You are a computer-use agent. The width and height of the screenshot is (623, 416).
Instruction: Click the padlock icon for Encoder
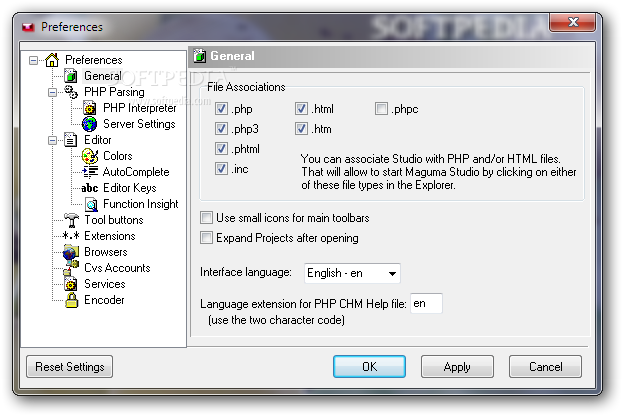[72, 300]
